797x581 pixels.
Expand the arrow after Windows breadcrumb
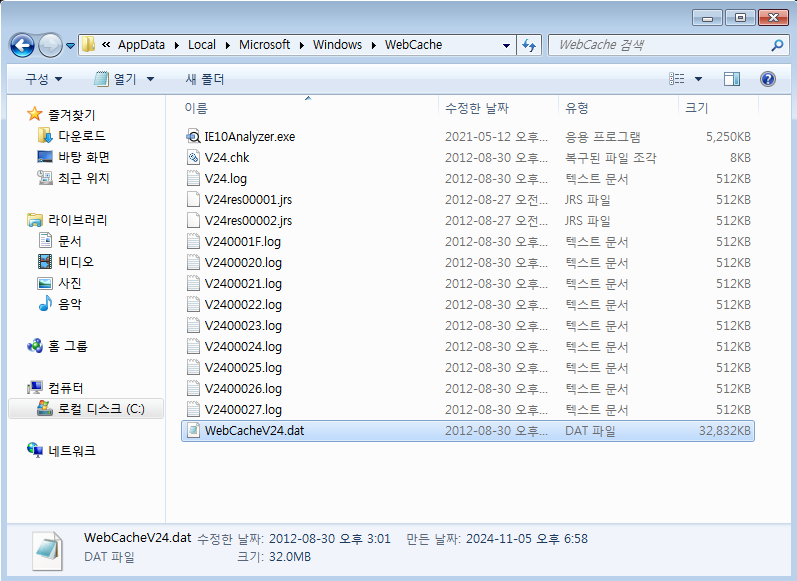374,45
